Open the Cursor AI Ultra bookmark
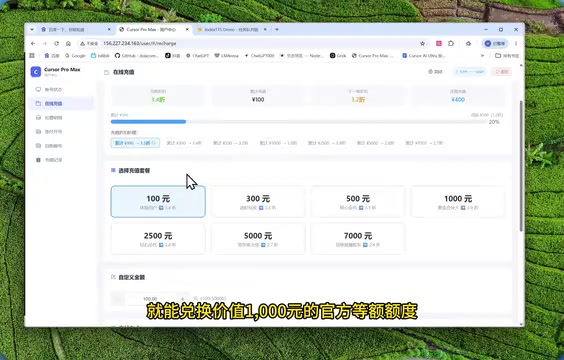 tap(424, 56)
